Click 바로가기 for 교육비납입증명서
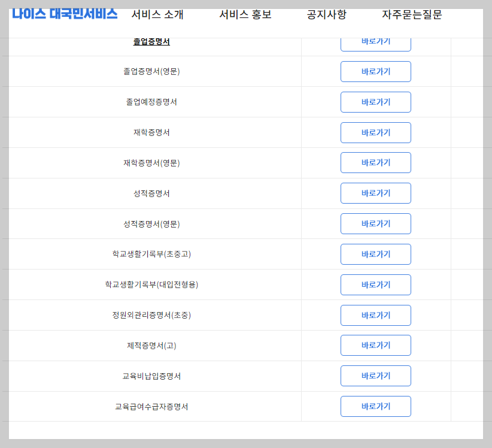The height and width of the screenshot is (448, 492). (375, 376)
